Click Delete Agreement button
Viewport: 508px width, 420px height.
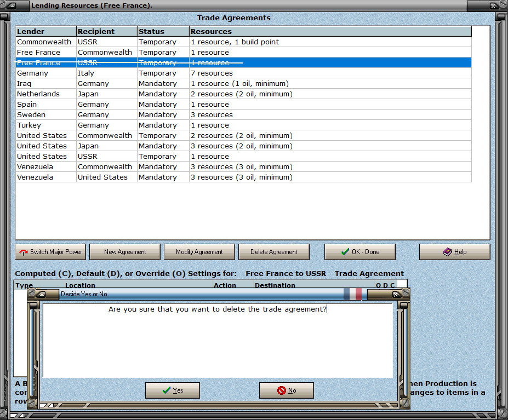(274, 252)
